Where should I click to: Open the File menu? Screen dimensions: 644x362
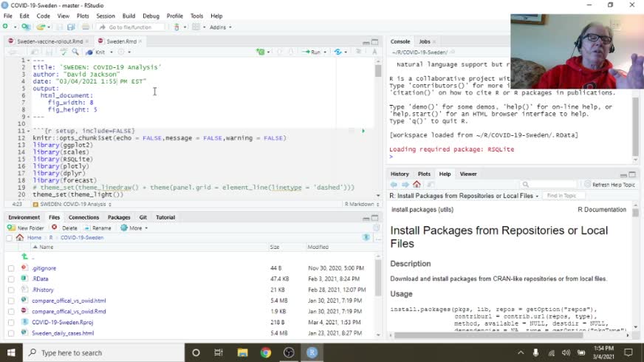point(8,16)
